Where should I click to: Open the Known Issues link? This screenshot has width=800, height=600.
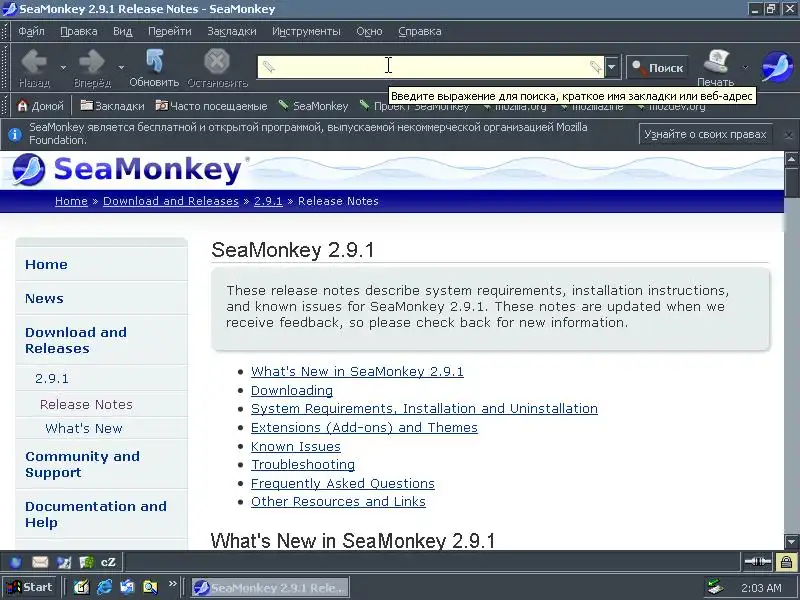tap(296, 446)
